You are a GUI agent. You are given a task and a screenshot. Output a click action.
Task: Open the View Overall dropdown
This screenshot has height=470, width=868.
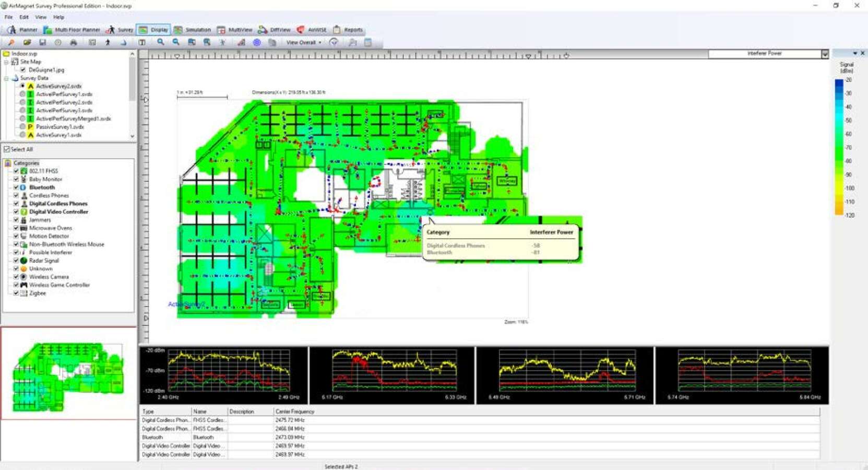pos(304,42)
